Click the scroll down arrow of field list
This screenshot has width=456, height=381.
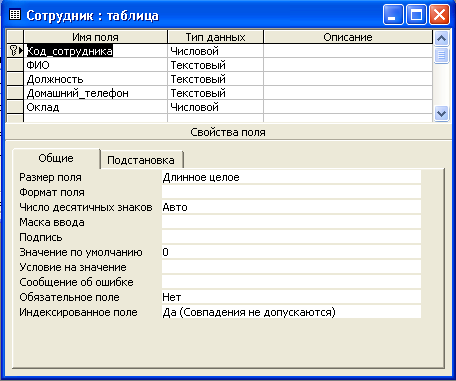pyautogui.click(x=441, y=114)
